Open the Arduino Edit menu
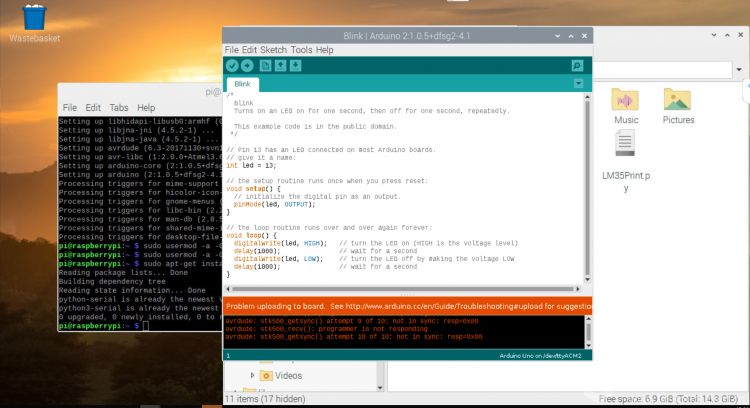The width and height of the screenshot is (750, 408). (x=249, y=50)
